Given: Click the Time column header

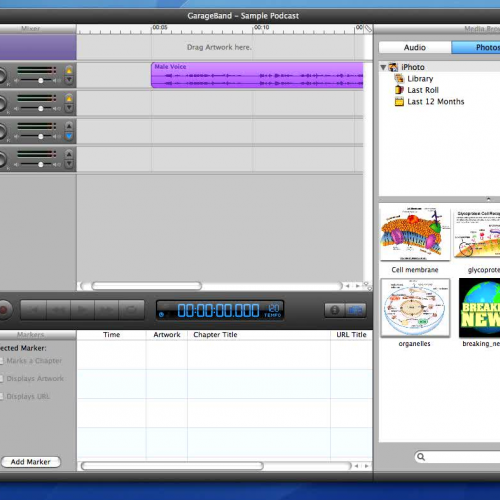Looking at the screenshot, I should (x=111, y=335).
